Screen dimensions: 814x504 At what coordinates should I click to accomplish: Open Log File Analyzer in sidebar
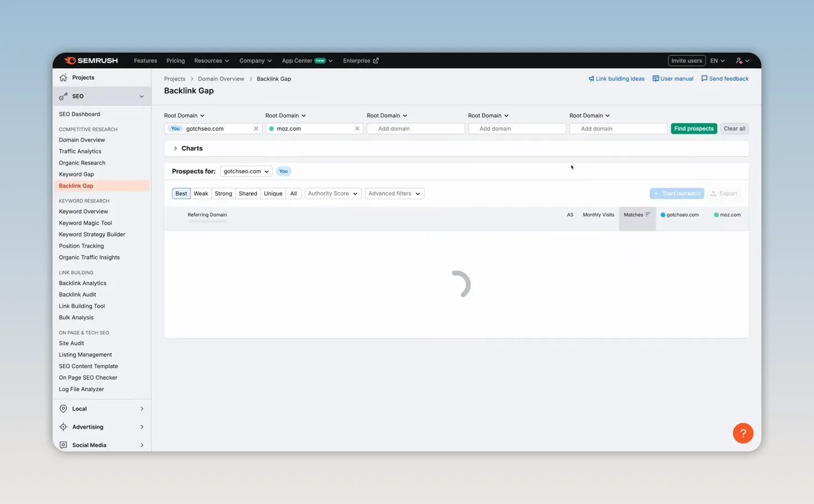click(81, 389)
